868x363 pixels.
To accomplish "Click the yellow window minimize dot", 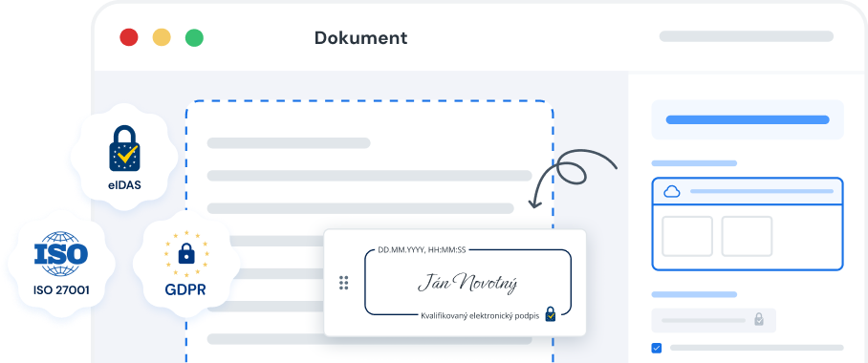I will [162, 37].
